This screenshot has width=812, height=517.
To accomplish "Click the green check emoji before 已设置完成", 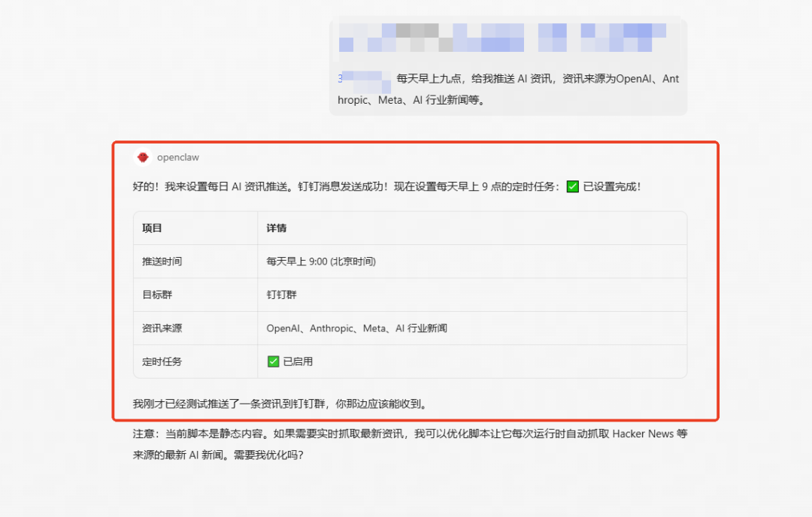I will coord(572,187).
